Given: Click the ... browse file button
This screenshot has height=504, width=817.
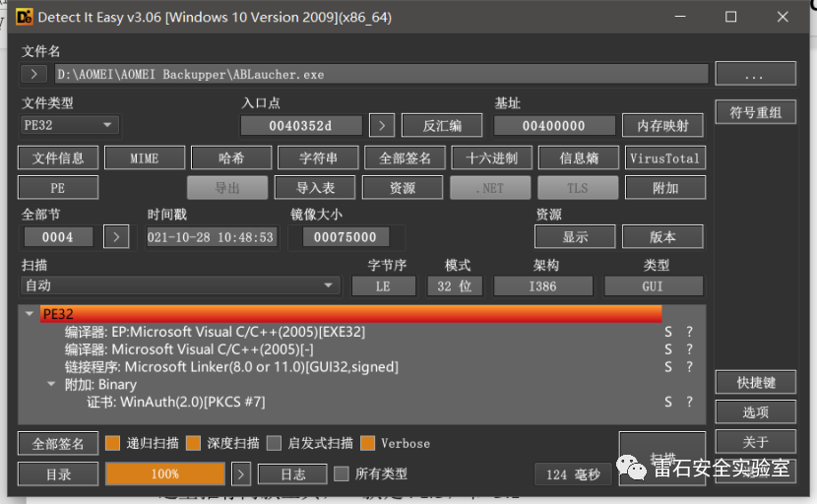Looking at the screenshot, I should pos(756,74).
